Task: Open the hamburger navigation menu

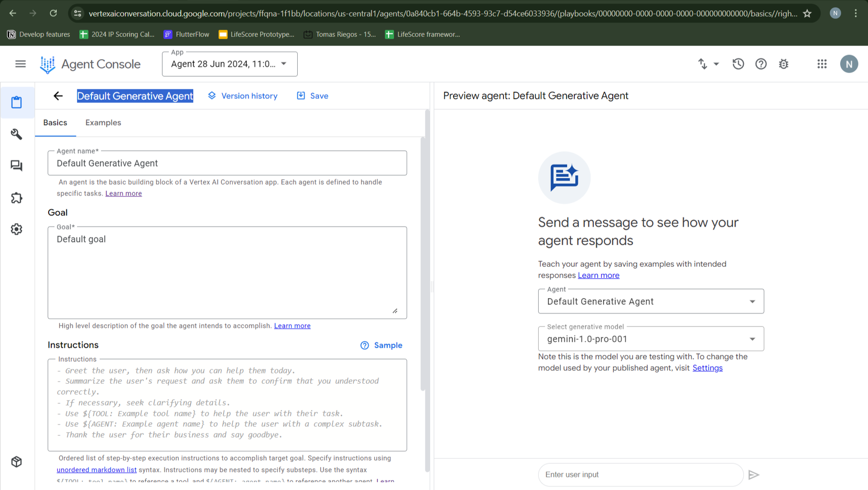Action: (20, 64)
